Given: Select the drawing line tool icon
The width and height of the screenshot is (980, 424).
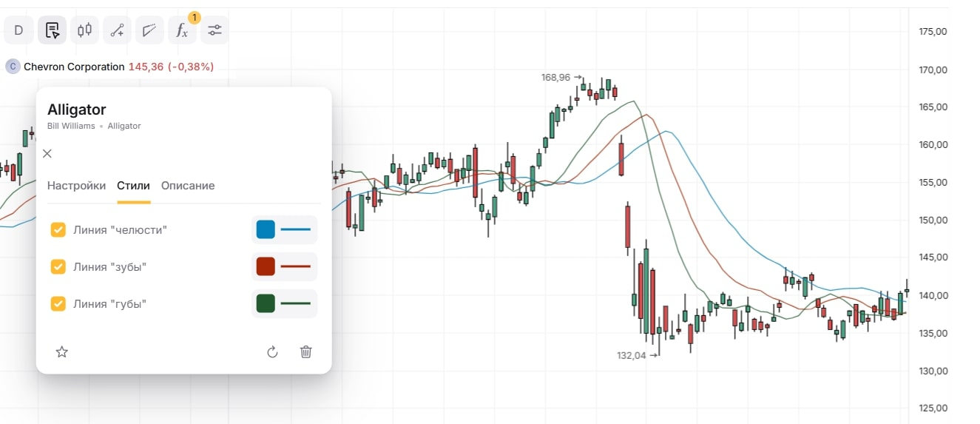Looking at the screenshot, I should pos(117,30).
